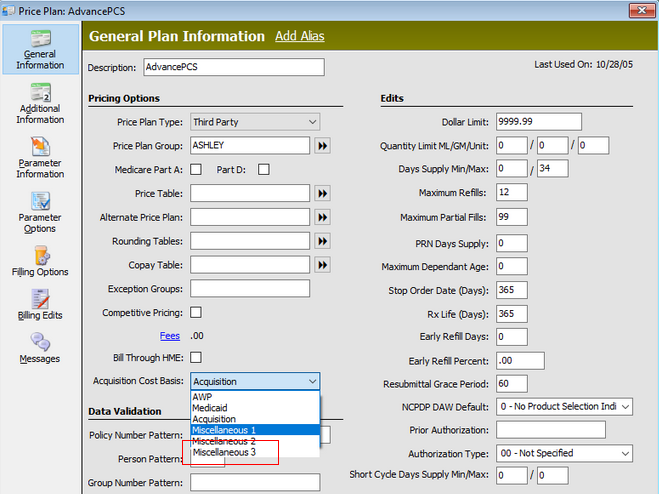Open the Messages section
This screenshot has height=494, width=659.
(x=40, y=348)
